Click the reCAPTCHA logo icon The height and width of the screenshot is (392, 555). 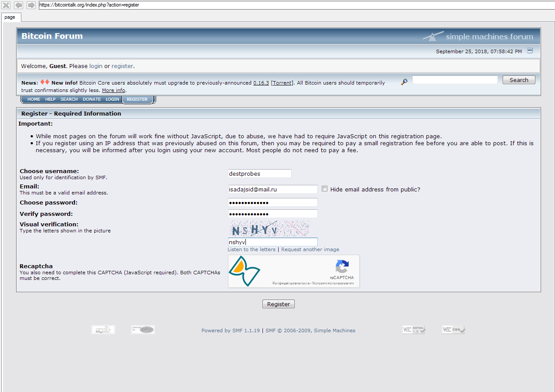[x=342, y=266]
